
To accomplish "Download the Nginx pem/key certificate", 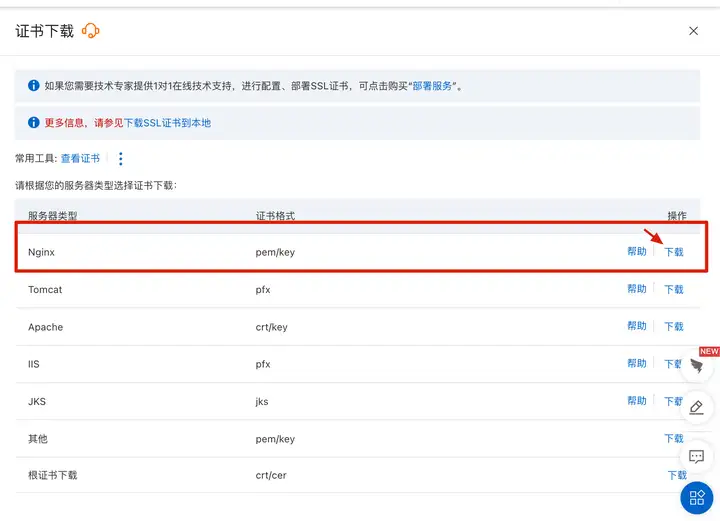I will tap(674, 252).
